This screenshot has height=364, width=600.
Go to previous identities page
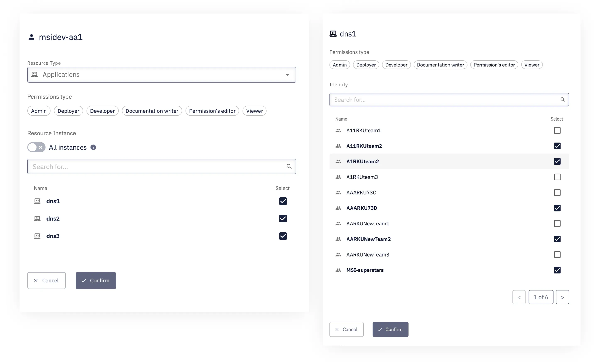coord(519,297)
